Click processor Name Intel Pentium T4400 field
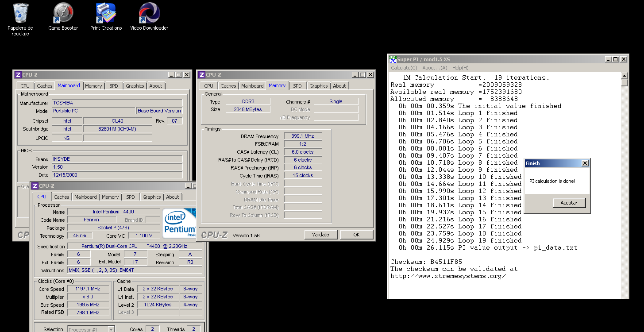644x332 pixels. coord(113,212)
